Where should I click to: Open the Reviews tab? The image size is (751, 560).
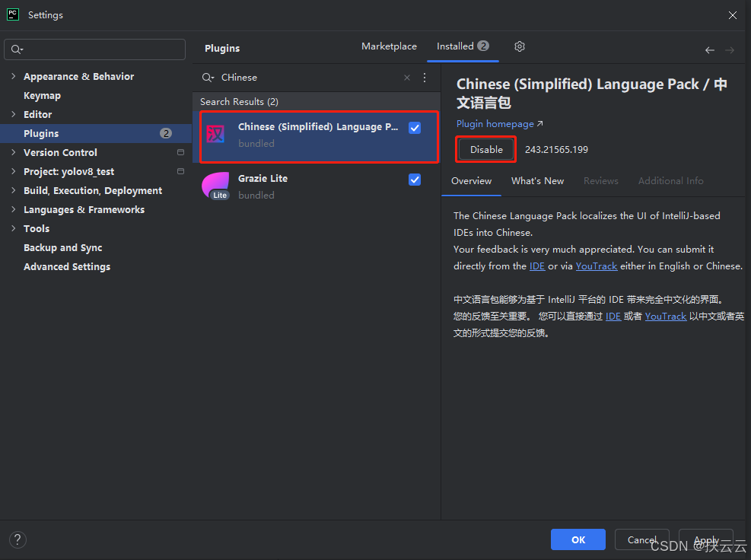[600, 181]
